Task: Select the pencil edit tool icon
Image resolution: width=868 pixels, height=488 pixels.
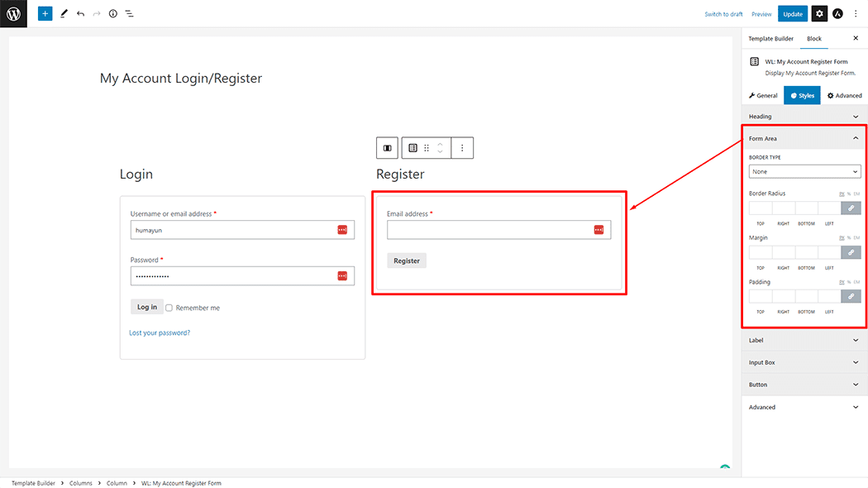Action: coord(64,13)
